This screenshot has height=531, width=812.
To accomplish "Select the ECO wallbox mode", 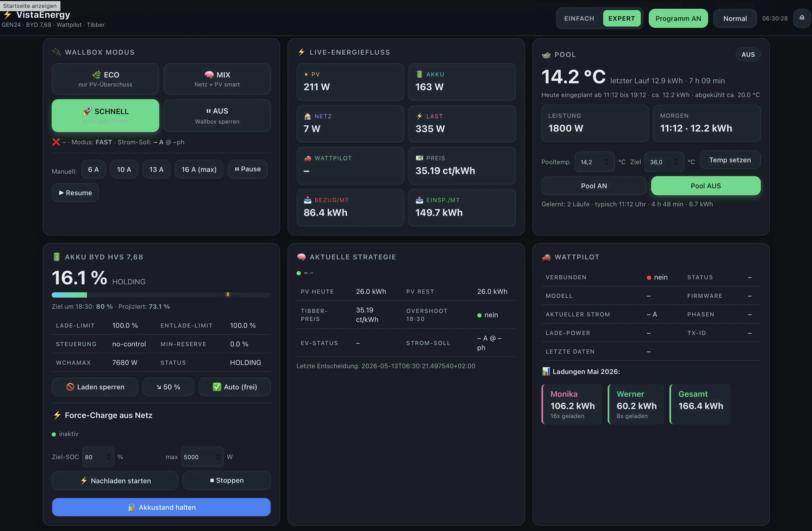I will click(105, 79).
